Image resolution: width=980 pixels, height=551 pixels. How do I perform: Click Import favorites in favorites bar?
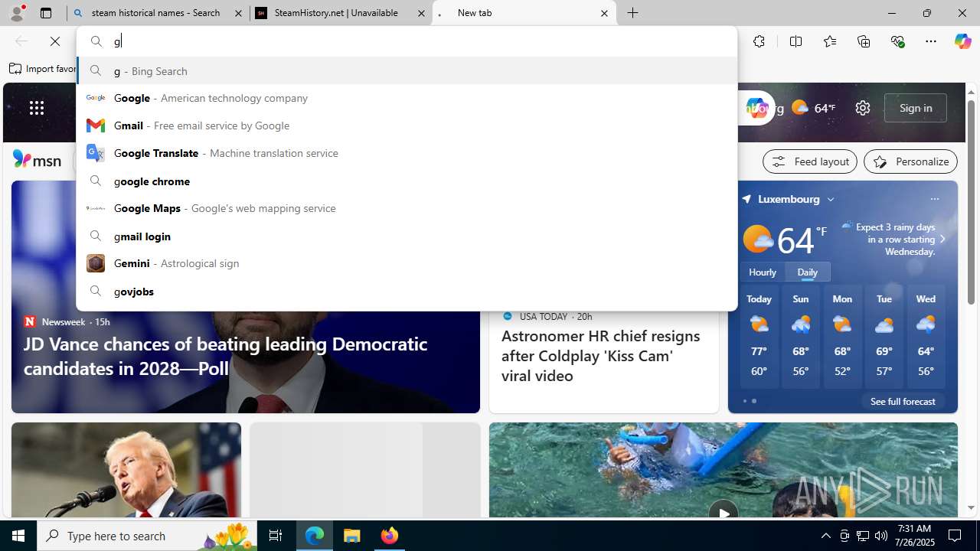tap(43, 69)
